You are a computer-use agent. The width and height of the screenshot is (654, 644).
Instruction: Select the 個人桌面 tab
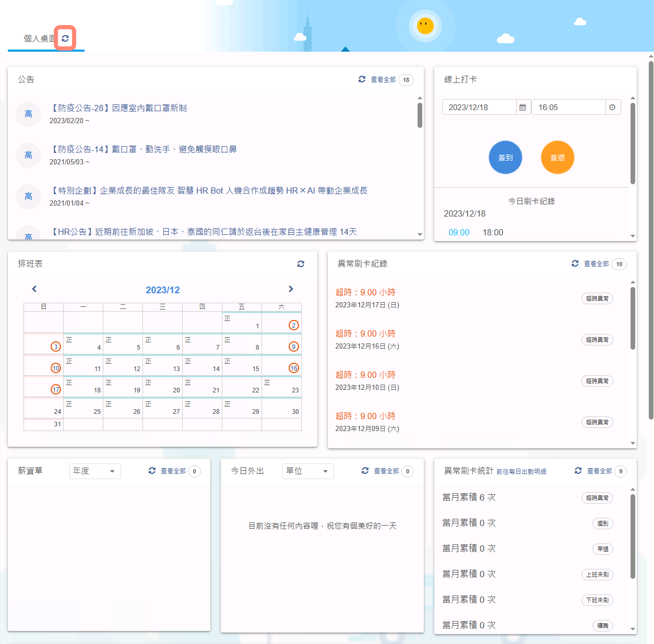39,39
